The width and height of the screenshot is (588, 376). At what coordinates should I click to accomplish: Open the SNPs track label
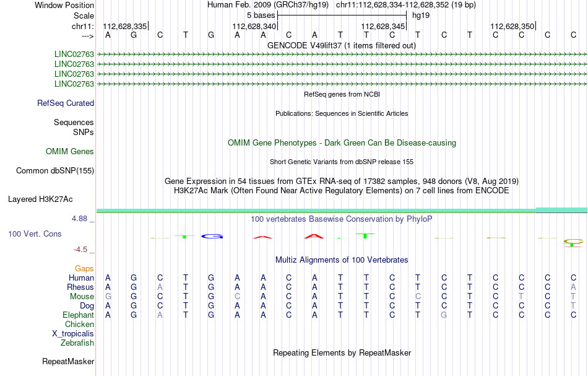[84, 132]
